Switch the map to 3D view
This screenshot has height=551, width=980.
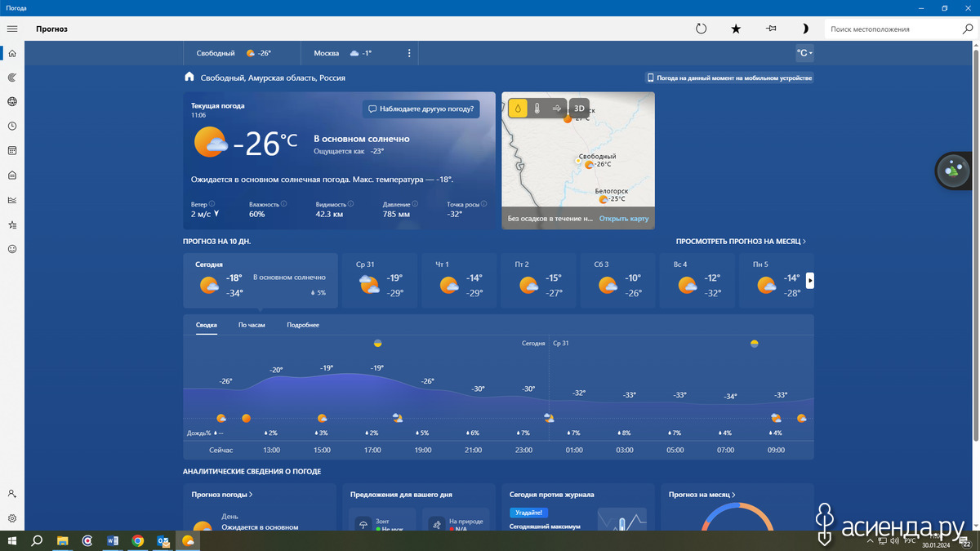579,108
